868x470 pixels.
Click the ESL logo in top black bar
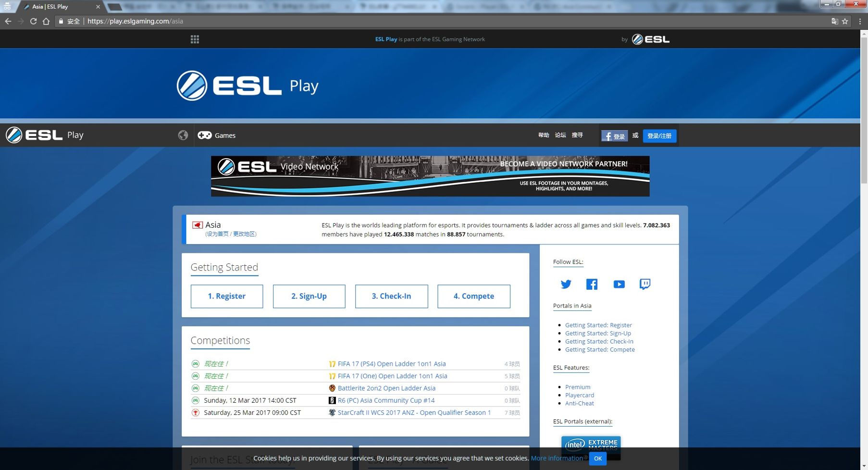coord(651,39)
